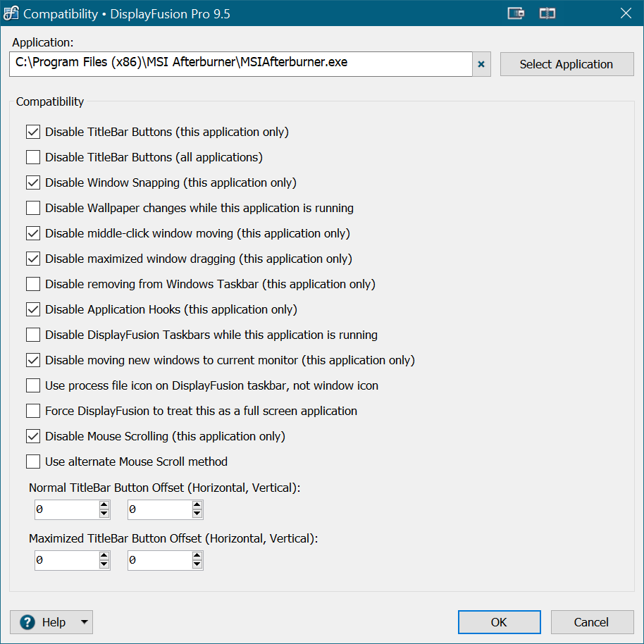The height and width of the screenshot is (644, 644).
Task: Toggle Disable Application Hooks checkbox
Action: (x=33, y=309)
